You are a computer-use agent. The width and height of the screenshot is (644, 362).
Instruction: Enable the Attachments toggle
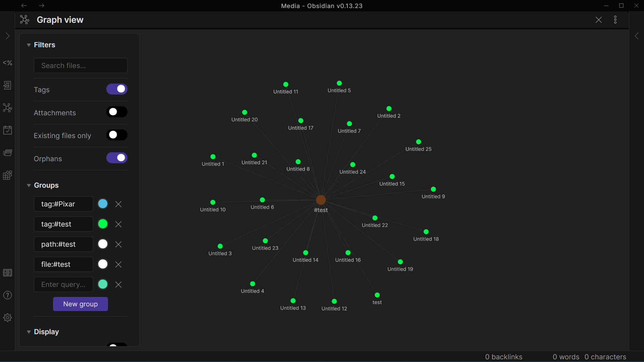pos(117,112)
